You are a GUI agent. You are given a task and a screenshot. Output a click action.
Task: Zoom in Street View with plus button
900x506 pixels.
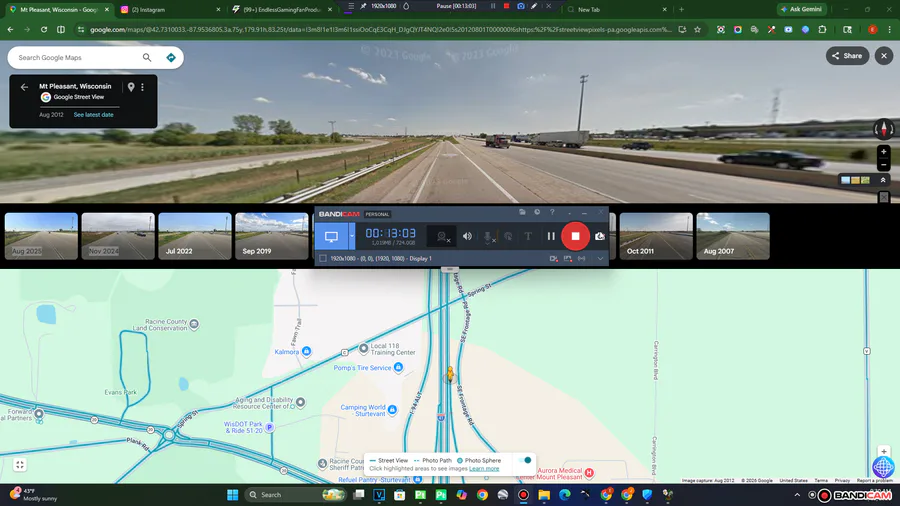[883, 151]
